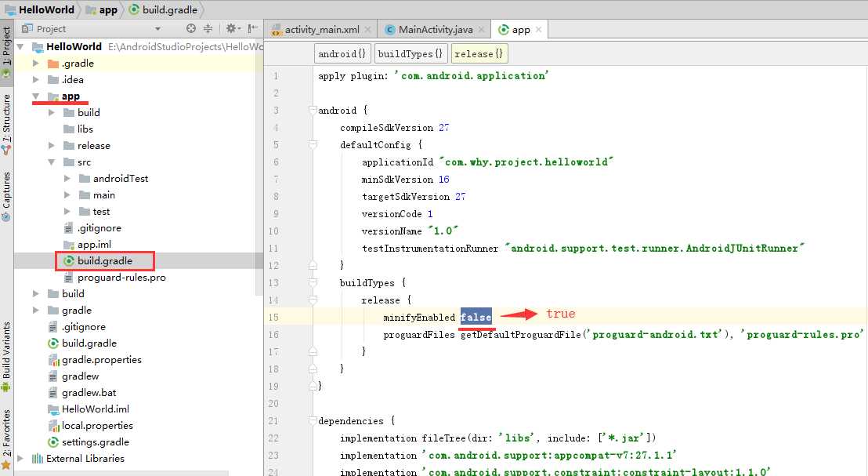Click minSdkVersion value 16
Image resolution: width=868 pixels, height=476 pixels.
click(x=444, y=179)
